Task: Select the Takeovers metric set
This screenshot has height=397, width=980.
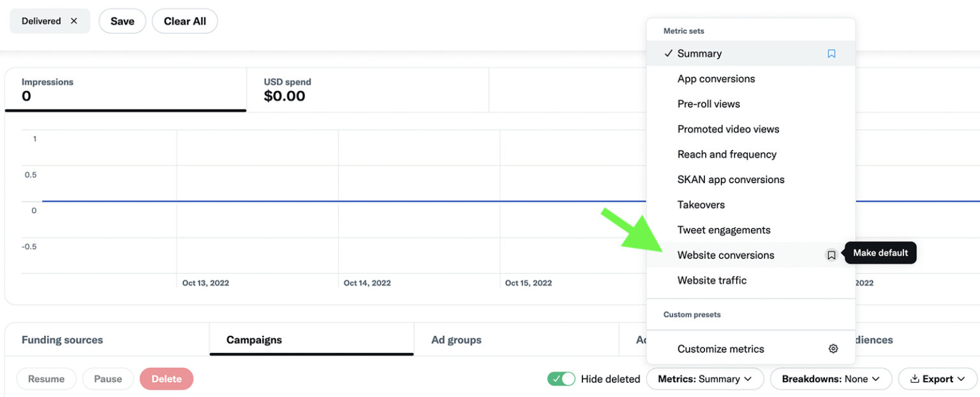Action: click(701, 204)
